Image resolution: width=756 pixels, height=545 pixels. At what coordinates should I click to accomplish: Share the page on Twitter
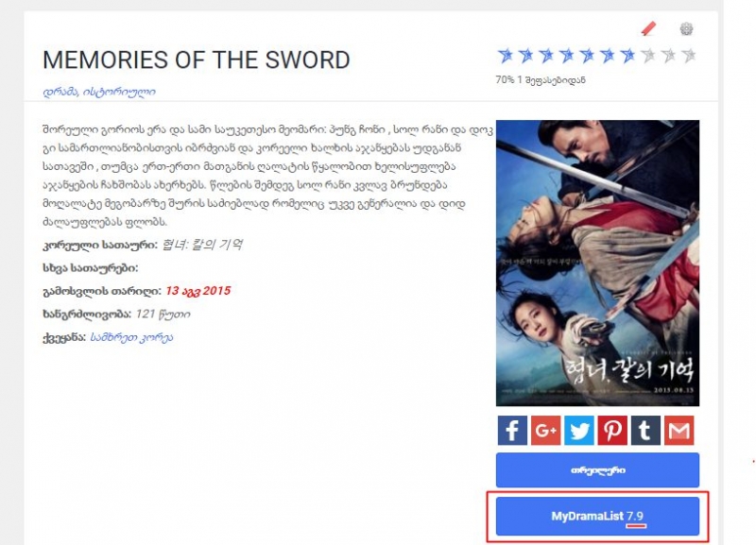click(x=579, y=431)
